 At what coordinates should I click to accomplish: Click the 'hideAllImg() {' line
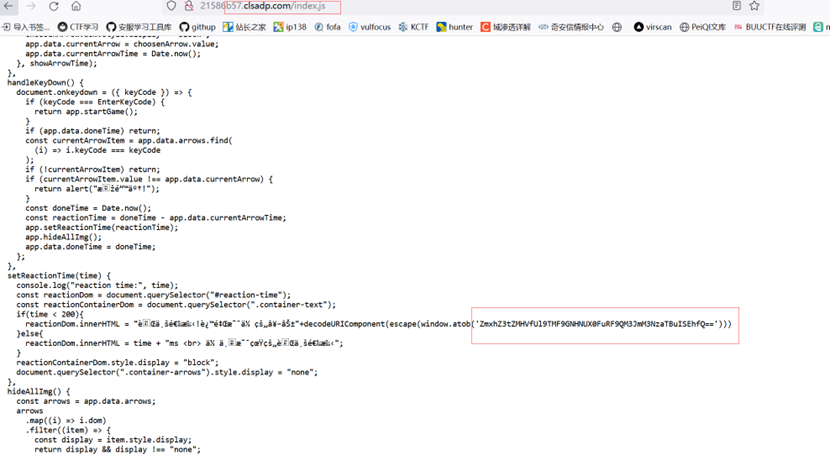[38, 392]
